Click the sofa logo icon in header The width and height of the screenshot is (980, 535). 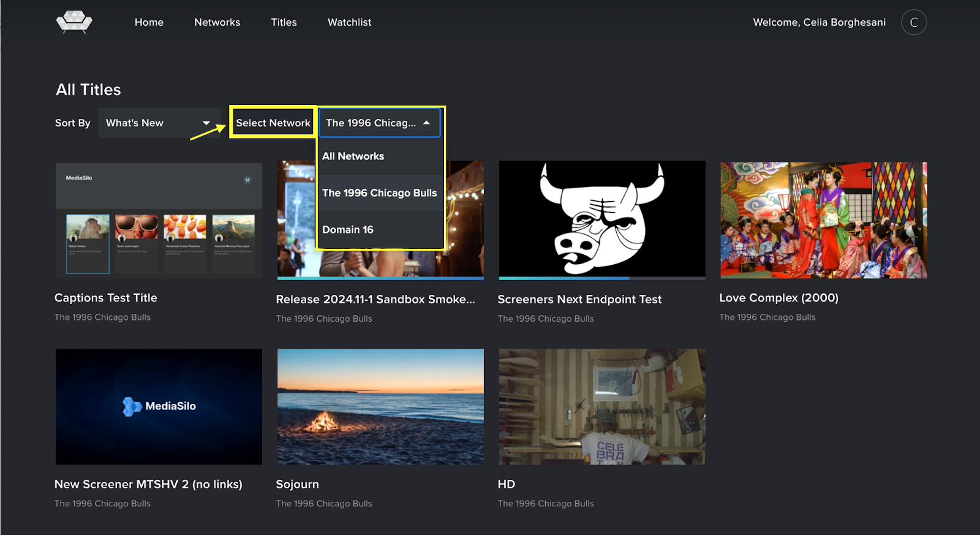coord(74,22)
